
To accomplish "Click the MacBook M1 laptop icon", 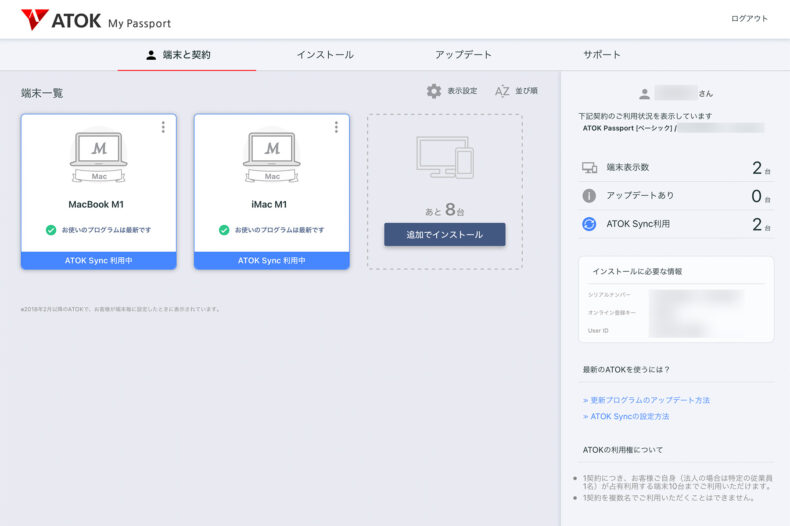I will pos(98,156).
